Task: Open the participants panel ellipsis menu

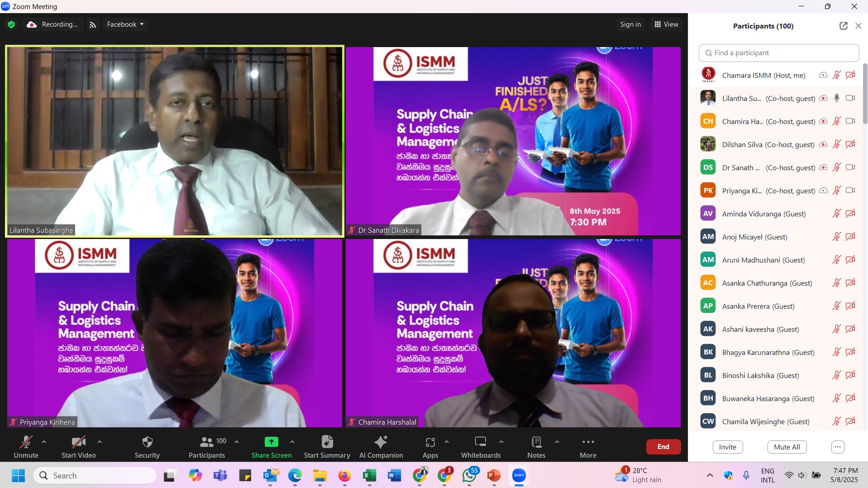Action: [x=838, y=447]
